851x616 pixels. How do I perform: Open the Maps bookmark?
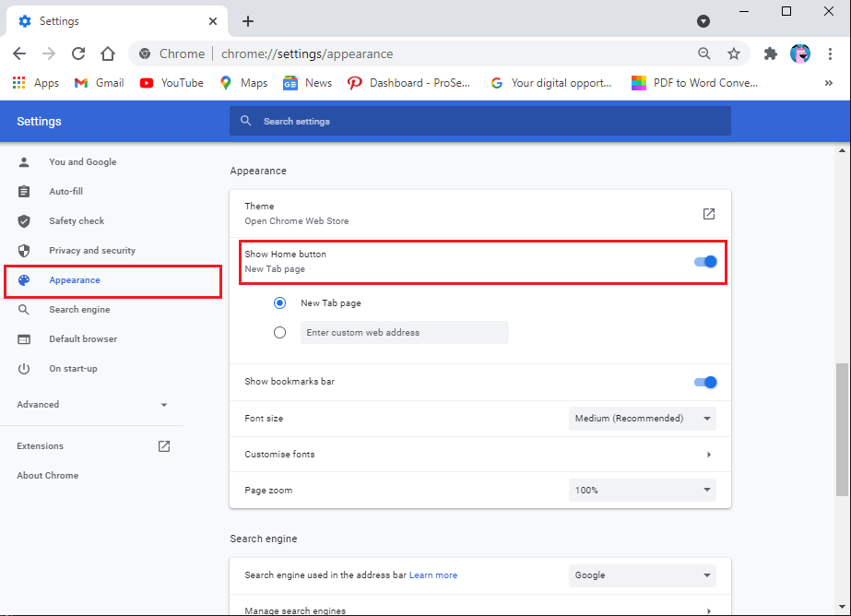(x=243, y=82)
